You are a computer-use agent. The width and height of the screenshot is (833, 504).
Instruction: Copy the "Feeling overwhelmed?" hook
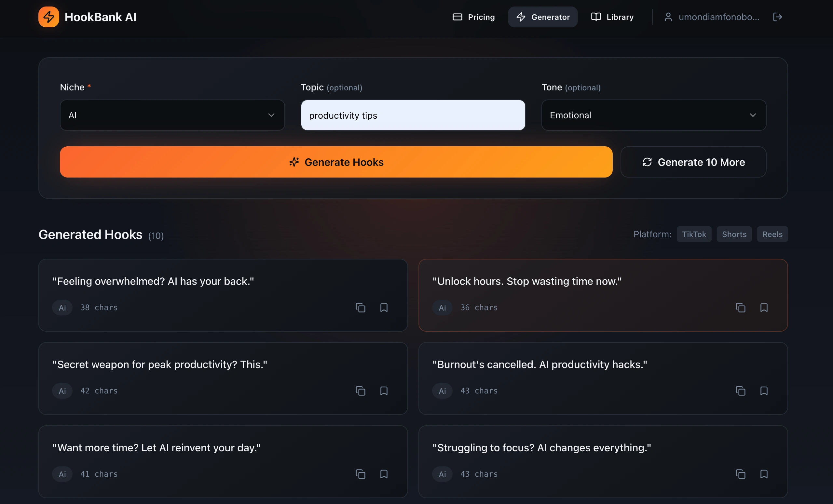[361, 307]
